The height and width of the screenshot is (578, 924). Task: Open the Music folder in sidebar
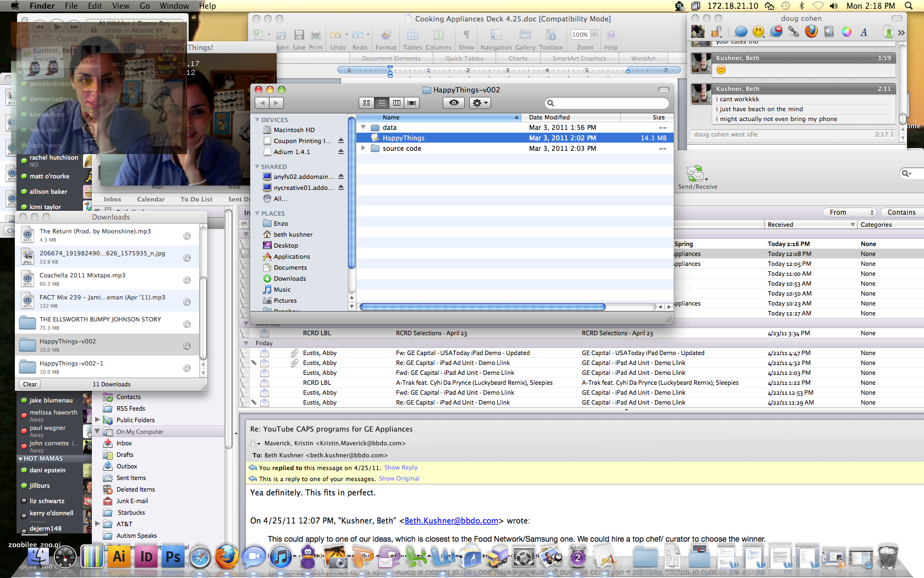pos(282,290)
